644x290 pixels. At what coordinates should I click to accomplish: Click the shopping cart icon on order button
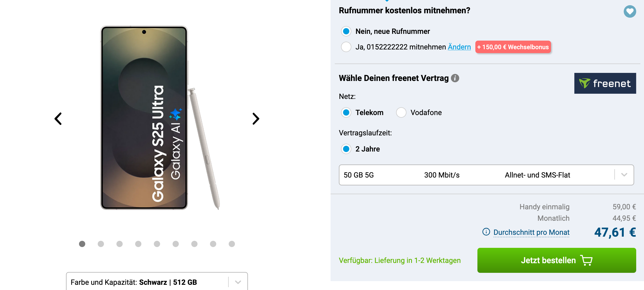pyautogui.click(x=586, y=260)
